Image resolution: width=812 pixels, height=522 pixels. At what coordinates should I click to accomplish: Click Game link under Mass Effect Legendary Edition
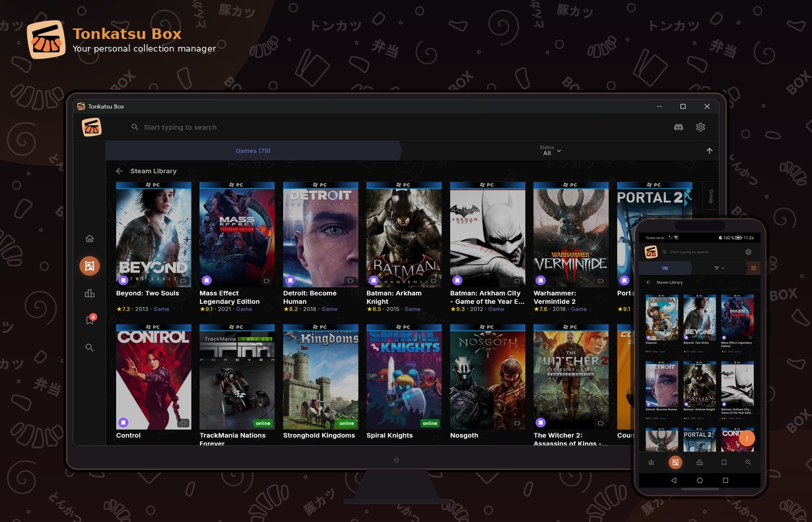click(x=244, y=309)
